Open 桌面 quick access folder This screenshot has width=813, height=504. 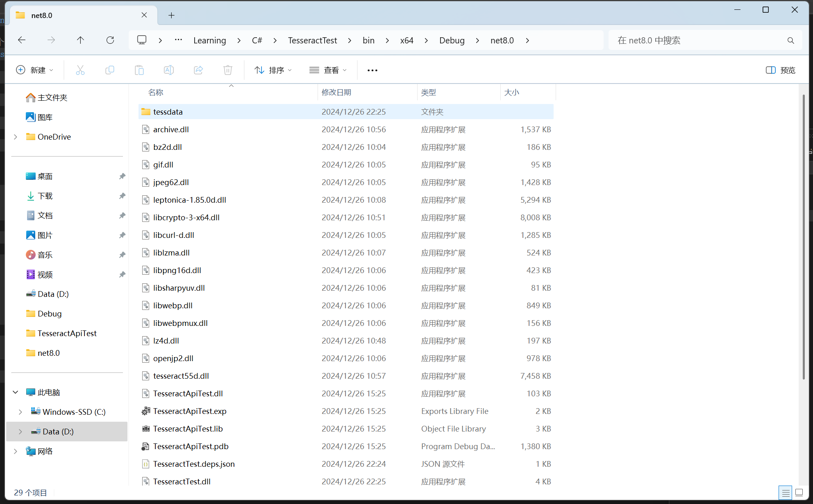tap(39, 176)
